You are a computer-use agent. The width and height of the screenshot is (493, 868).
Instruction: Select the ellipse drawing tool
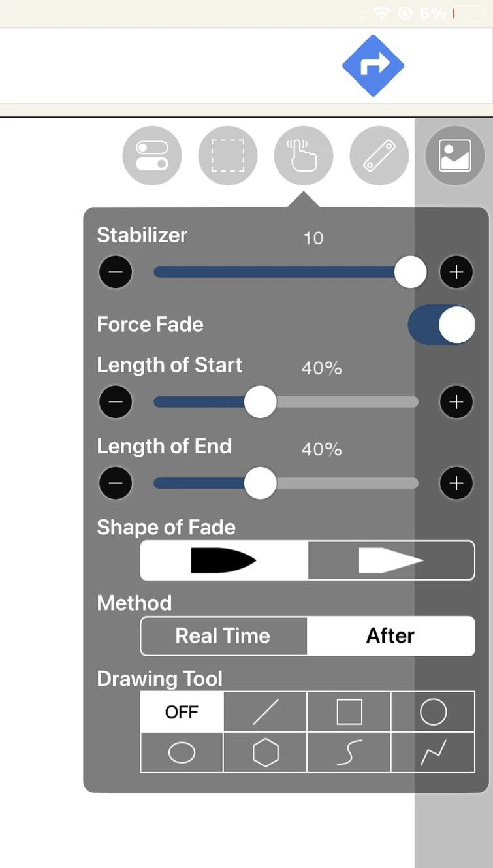pyautogui.click(x=182, y=753)
